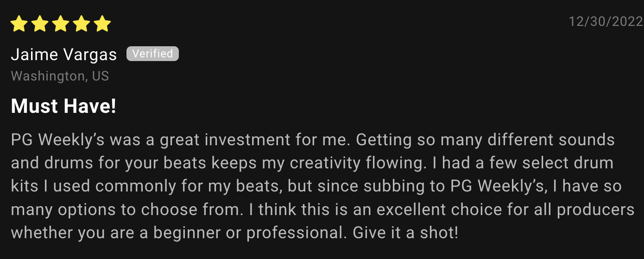Open reviewer name Jaime Vargas

click(x=64, y=55)
